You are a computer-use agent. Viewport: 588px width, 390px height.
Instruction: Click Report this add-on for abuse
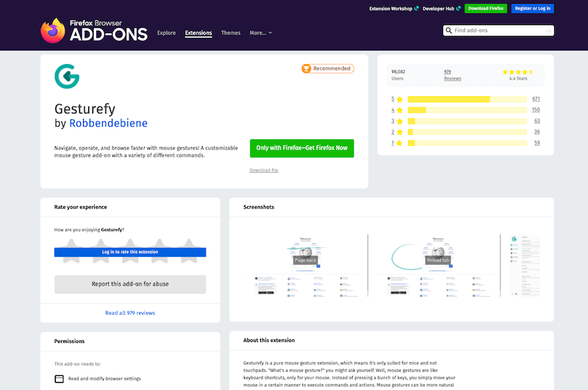130,284
